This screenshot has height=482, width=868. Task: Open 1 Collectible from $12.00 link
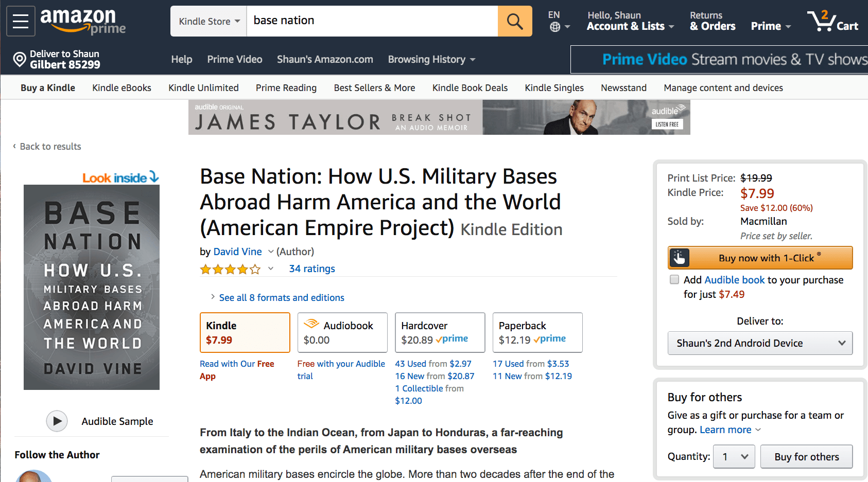coord(429,395)
